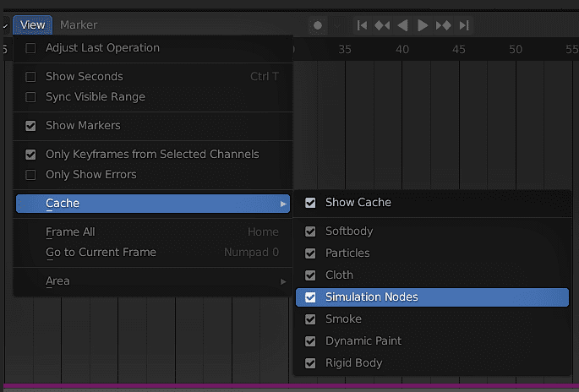Jump to the previous keyframe

382,25
